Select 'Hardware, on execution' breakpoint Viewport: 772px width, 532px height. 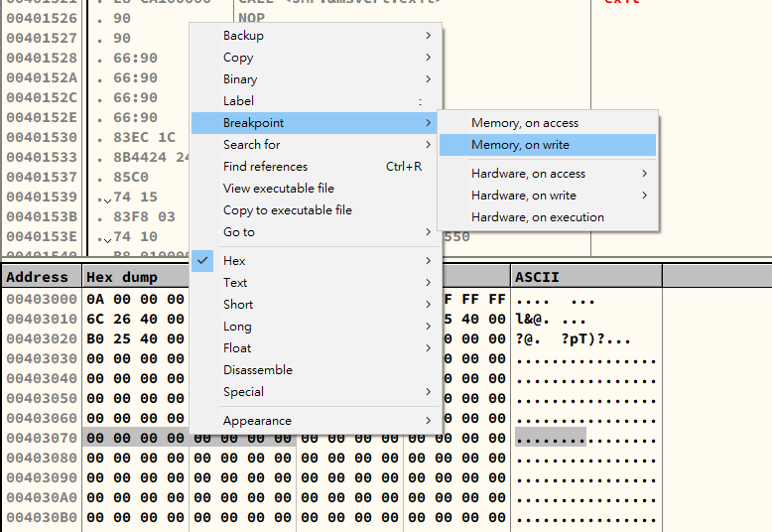pyautogui.click(x=537, y=217)
